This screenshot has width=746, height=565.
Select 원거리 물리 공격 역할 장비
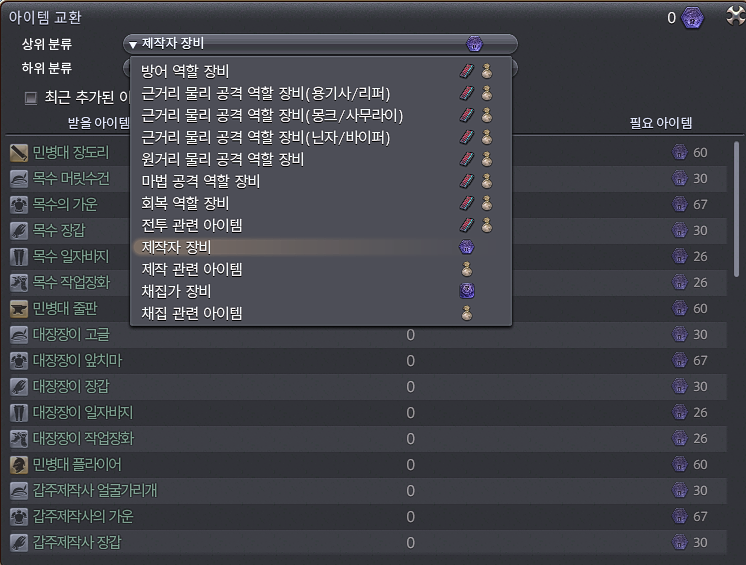320,159
